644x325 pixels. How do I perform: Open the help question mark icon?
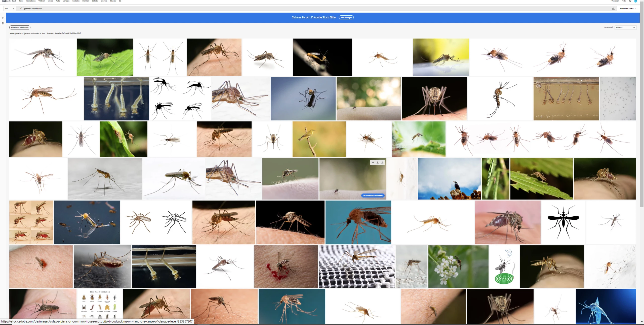pos(630,1)
